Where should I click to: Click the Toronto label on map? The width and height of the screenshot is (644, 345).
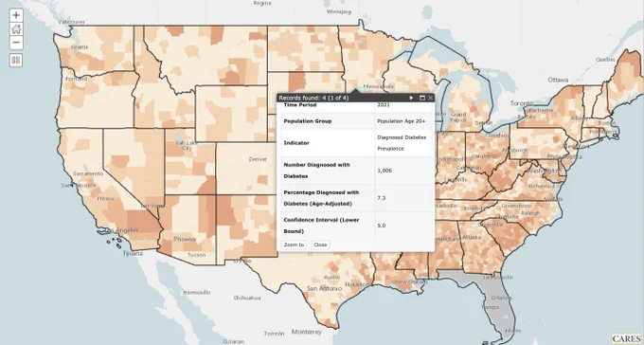click(522, 103)
